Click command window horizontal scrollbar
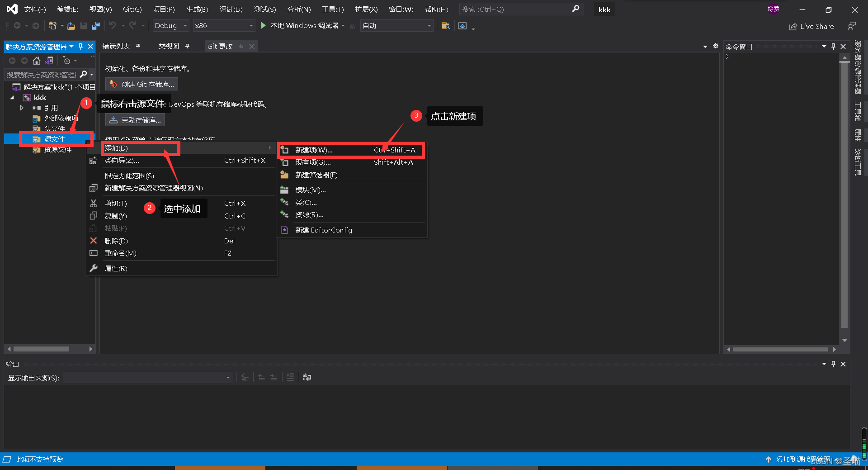This screenshot has width=868, height=470. 781,349
